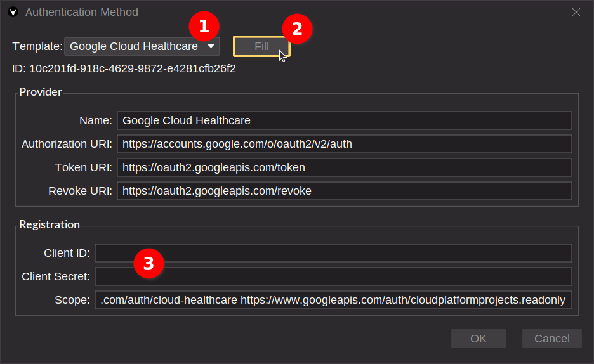This screenshot has height=364, width=594.
Task: Focus the Client ID field
Action: [333, 253]
